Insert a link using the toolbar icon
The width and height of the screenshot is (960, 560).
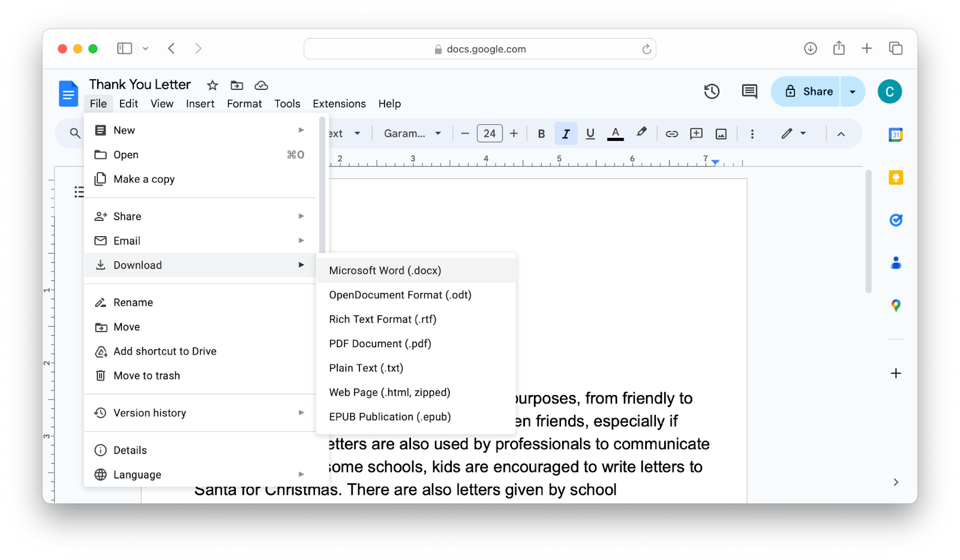coord(671,133)
